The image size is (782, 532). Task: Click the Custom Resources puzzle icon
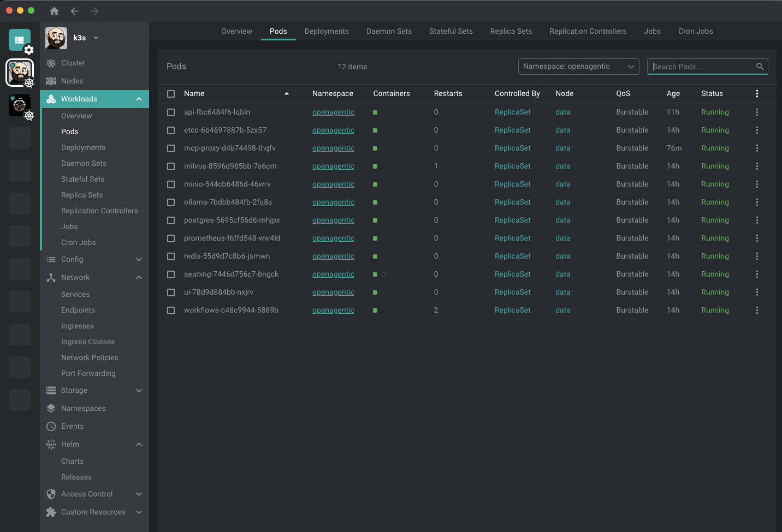tap(51, 512)
